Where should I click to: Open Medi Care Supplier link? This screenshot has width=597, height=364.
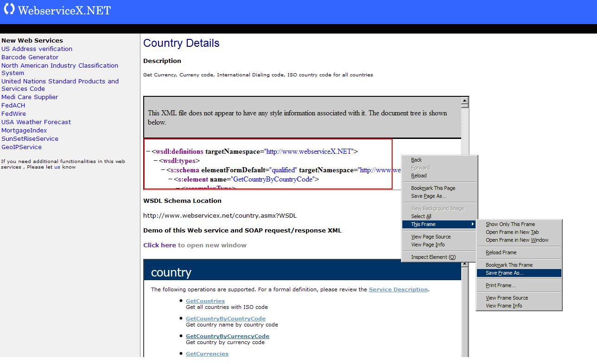point(30,97)
